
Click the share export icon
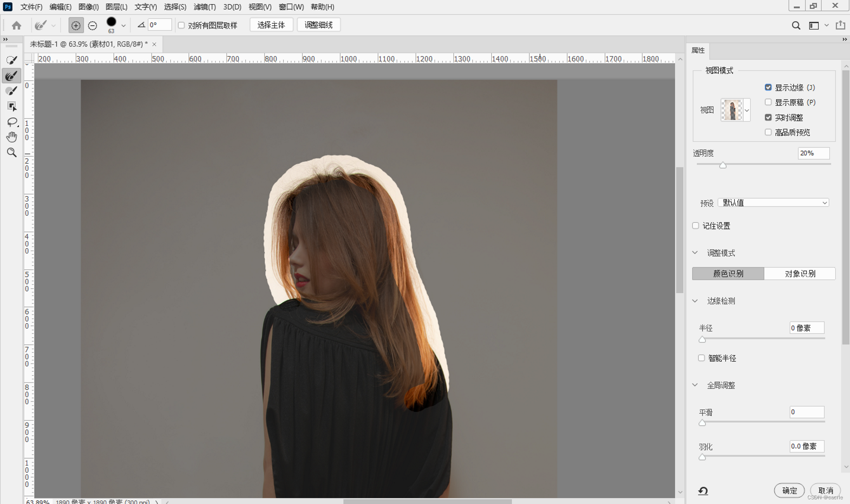[x=840, y=25]
